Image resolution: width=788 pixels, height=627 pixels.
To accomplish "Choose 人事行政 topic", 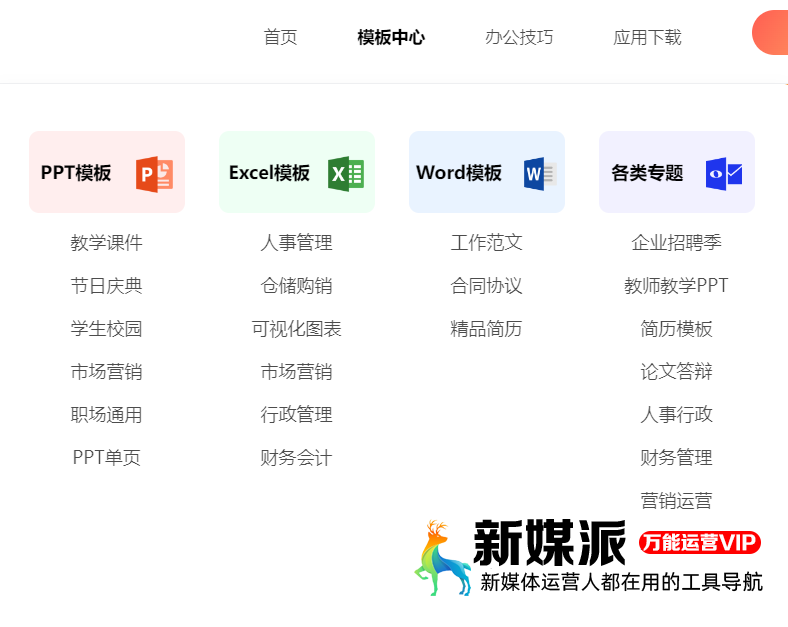I will click(x=676, y=415).
